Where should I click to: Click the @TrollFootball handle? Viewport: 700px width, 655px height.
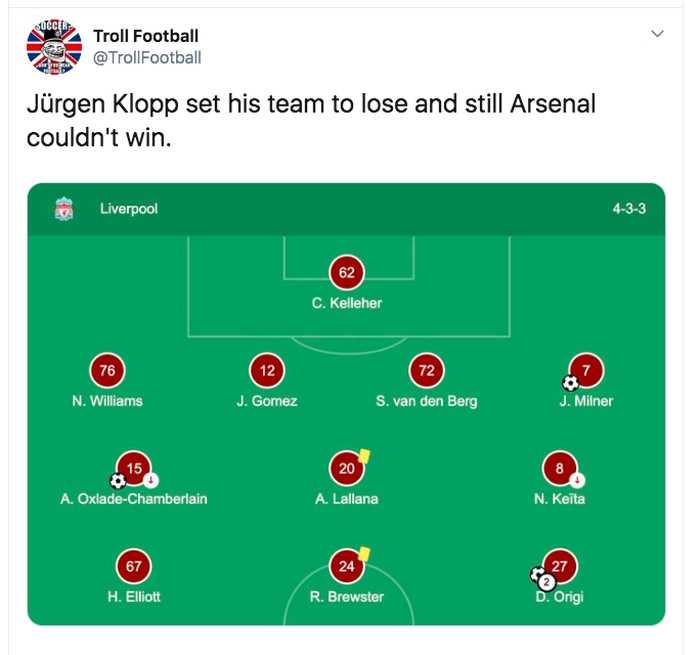click(147, 58)
